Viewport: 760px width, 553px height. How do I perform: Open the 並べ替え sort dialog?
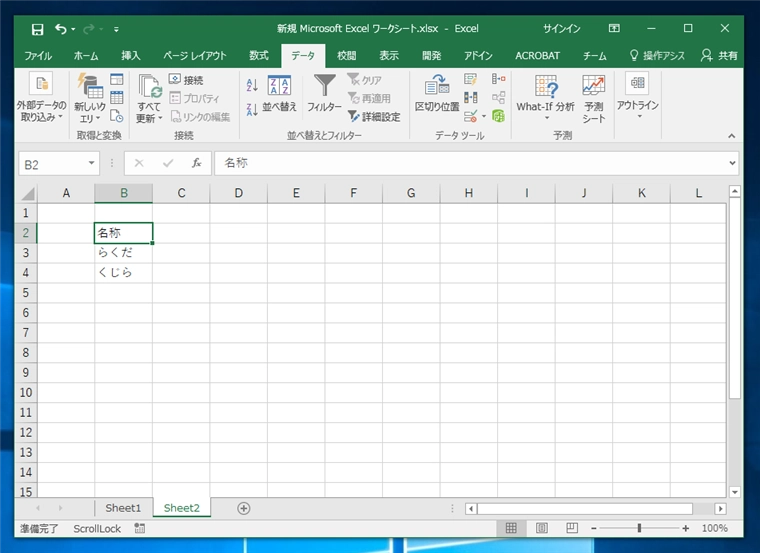(x=279, y=94)
